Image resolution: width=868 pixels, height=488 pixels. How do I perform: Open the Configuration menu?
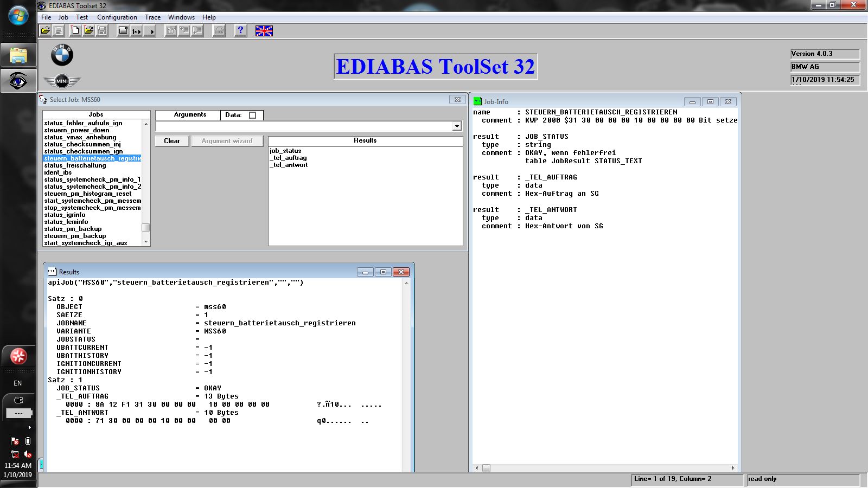click(117, 17)
